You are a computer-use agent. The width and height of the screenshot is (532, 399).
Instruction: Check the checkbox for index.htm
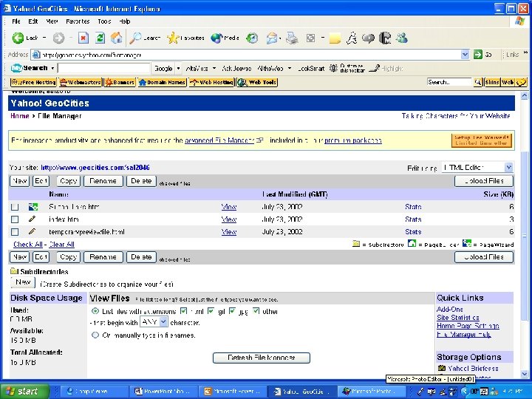point(15,219)
